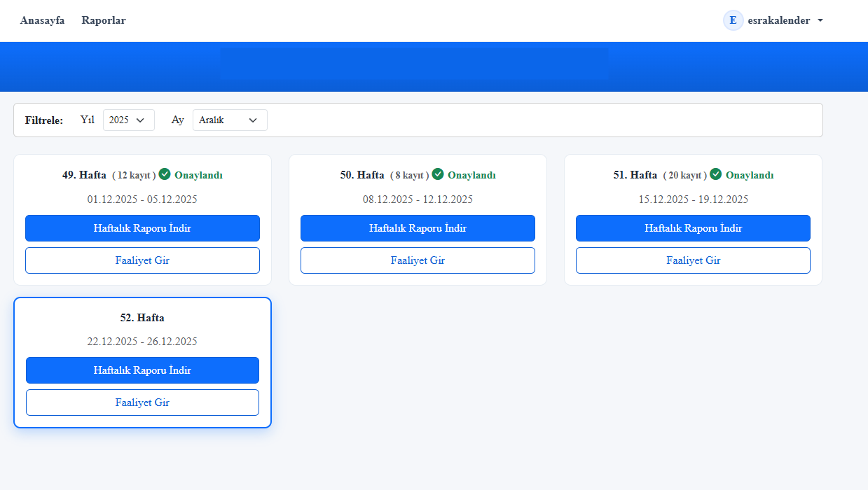Go to the Anasayfa menu item
The image size is (868, 490).
click(x=42, y=20)
